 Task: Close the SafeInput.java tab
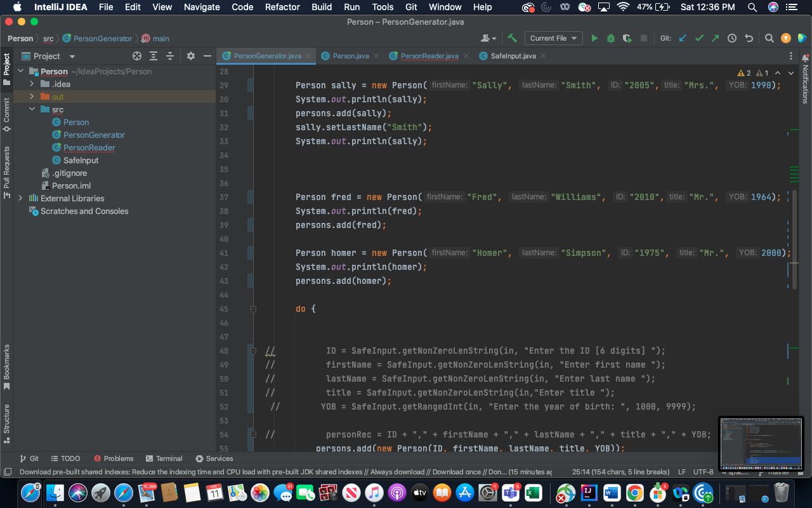[x=543, y=56]
